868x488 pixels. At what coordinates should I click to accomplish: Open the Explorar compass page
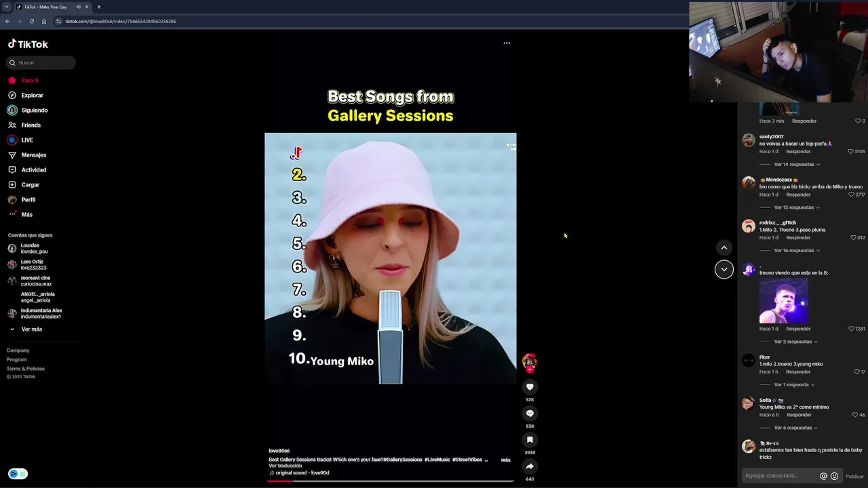coord(26,96)
